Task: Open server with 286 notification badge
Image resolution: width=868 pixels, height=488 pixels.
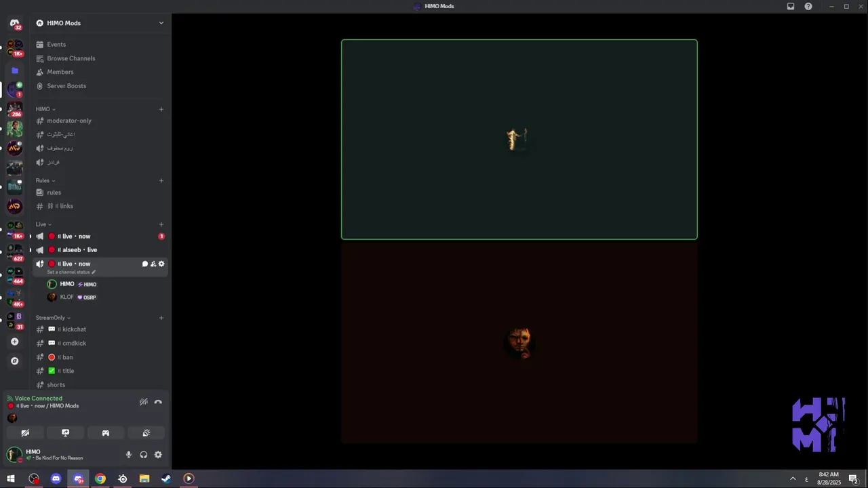Action: tap(15, 109)
